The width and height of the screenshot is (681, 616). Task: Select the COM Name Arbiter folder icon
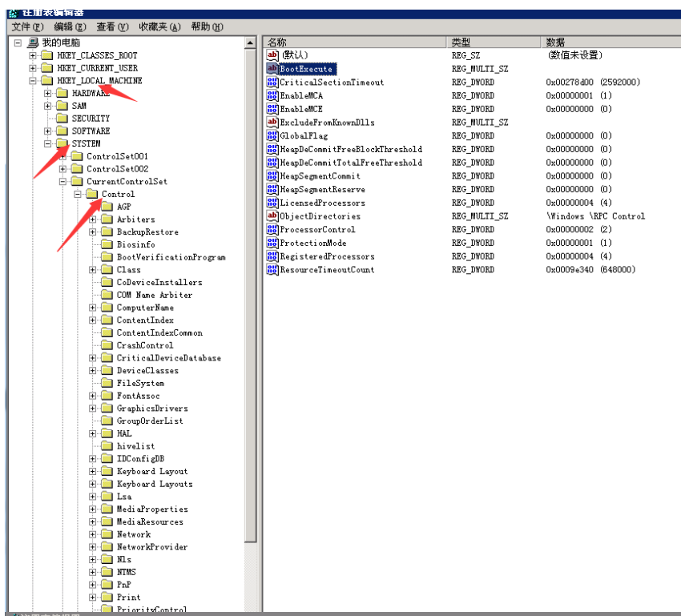coord(107,295)
